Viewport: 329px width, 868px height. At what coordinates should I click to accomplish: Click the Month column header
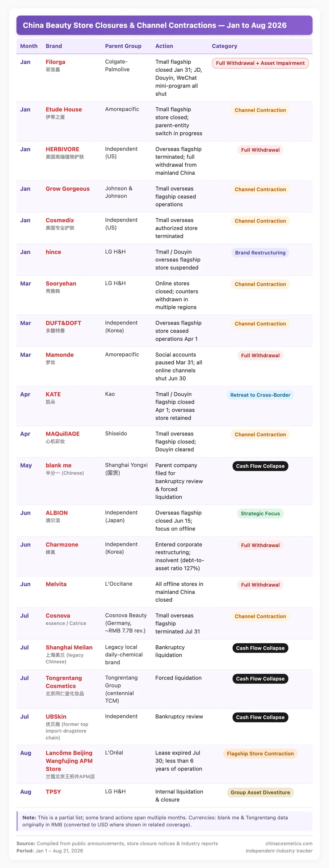[x=29, y=46]
